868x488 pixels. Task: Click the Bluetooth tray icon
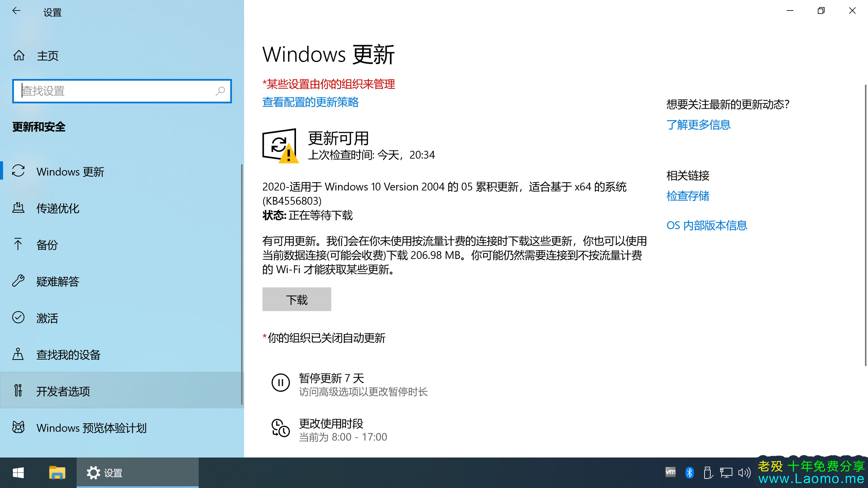[x=689, y=473]
